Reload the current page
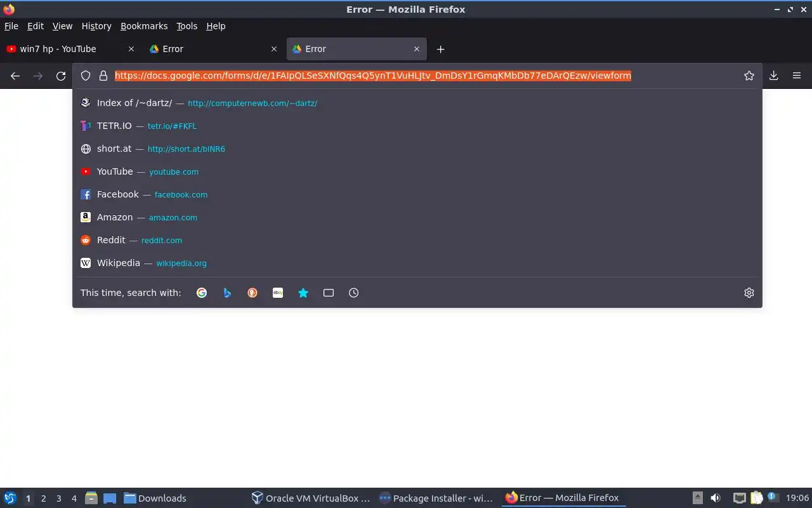Viewport: 812px width, 508px height. pos(61,76)
